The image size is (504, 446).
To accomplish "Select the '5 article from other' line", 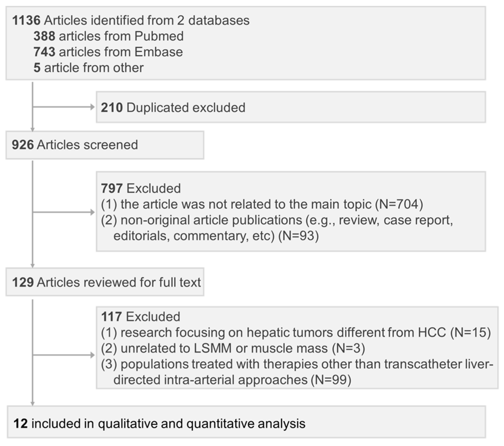I will (x=88, y=68).
